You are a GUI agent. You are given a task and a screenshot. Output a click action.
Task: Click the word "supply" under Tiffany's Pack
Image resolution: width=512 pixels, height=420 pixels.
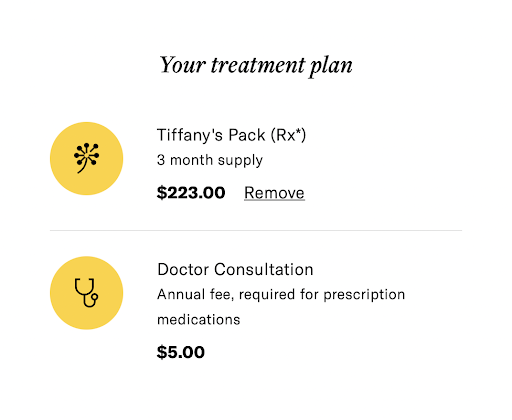click(x=240, y=161)
